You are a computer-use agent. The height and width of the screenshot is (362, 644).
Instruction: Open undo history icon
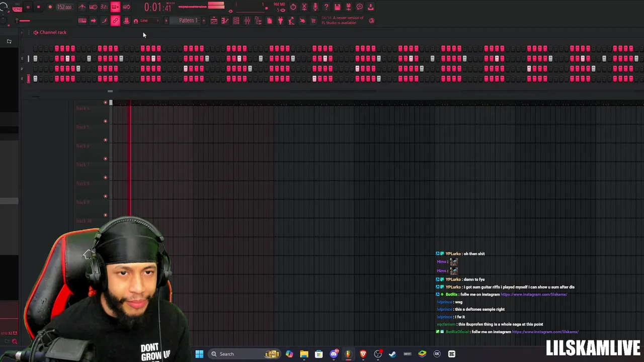pyautogui.click(x=293, y=7)
